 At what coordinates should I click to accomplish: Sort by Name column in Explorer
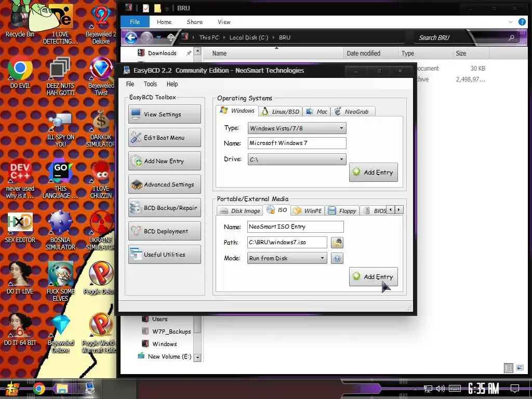[273, 54]
